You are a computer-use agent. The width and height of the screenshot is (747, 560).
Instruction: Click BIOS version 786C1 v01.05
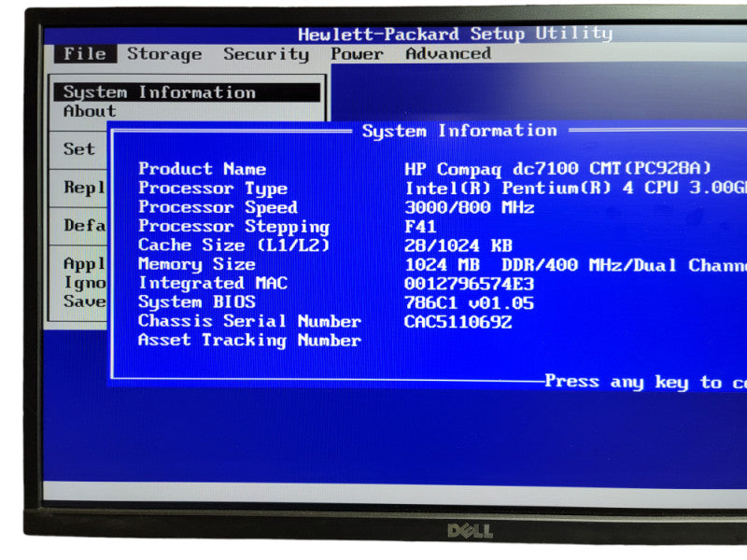coord(470,302)
